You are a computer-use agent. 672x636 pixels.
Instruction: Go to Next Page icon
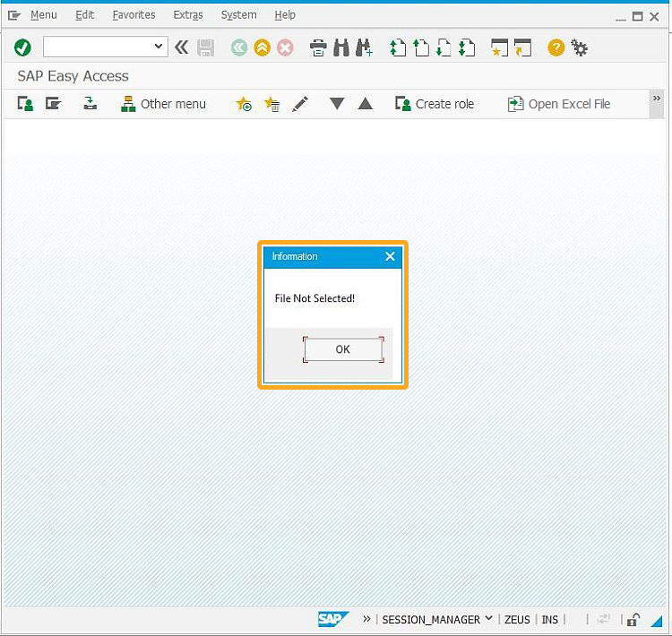[x=444, y=47]
